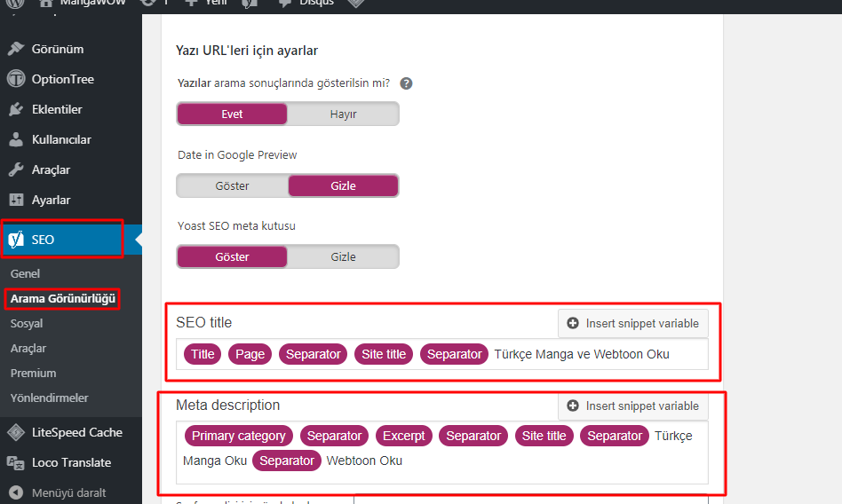This screenshot has width=842, height=504.
Task: Go to the Yönlendirmeler submenu item
Action: click(50, 398)
